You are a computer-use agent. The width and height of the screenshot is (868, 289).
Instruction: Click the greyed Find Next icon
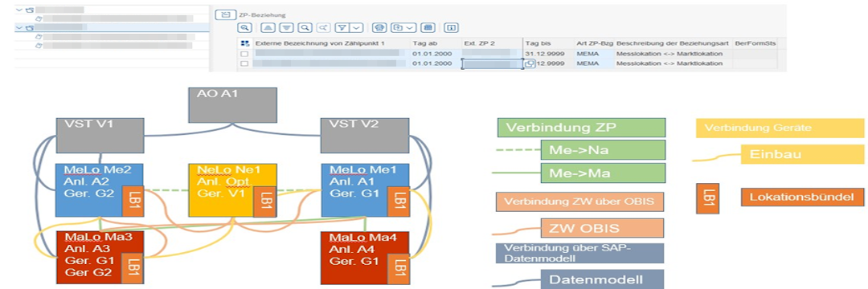[x=322, y=27]
